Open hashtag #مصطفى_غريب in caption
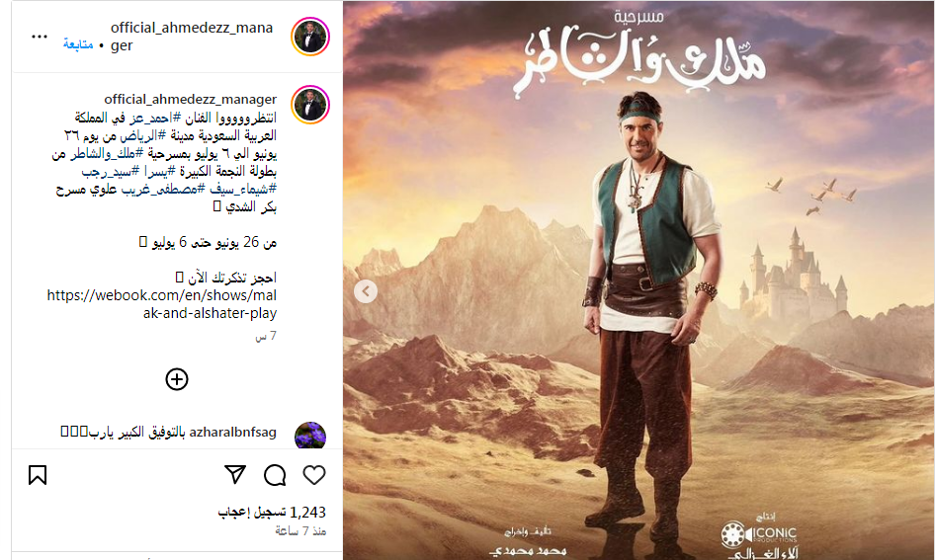The height and width of the screenshot is (560, 936). coord(163,189)
